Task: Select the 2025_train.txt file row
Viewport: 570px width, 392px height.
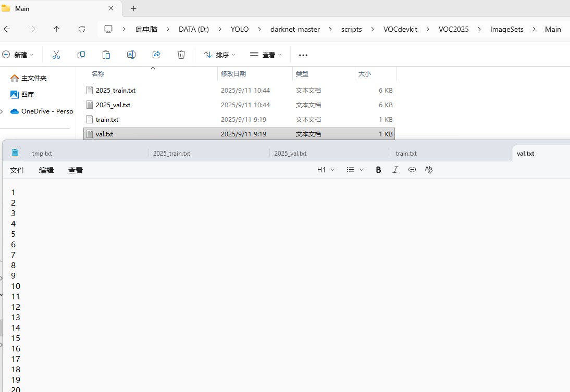Action: pyautogui.click(x=239, y=90)
